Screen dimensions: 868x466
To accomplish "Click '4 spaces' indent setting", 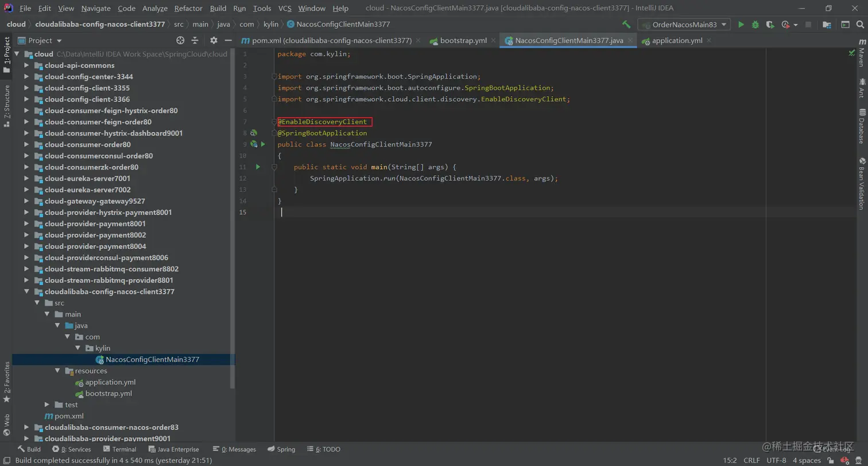I will click(x=807, y=461).
